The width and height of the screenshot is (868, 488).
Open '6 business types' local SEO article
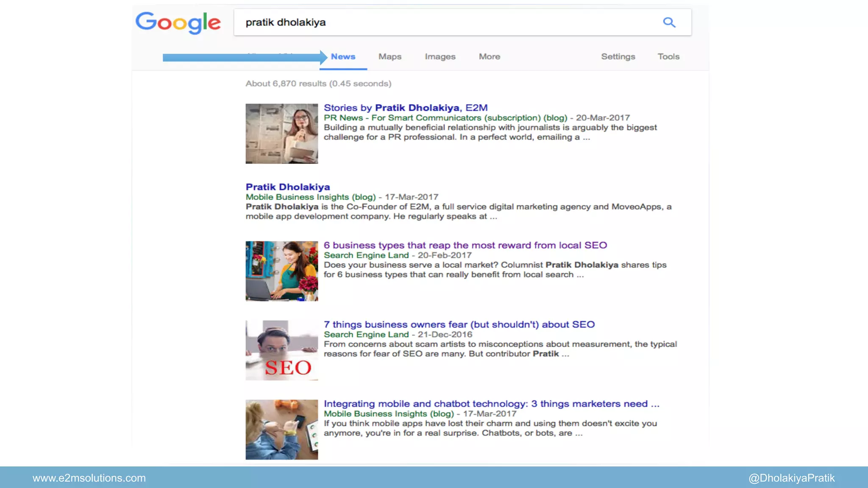pyautogui.click(x=465, y=245)
